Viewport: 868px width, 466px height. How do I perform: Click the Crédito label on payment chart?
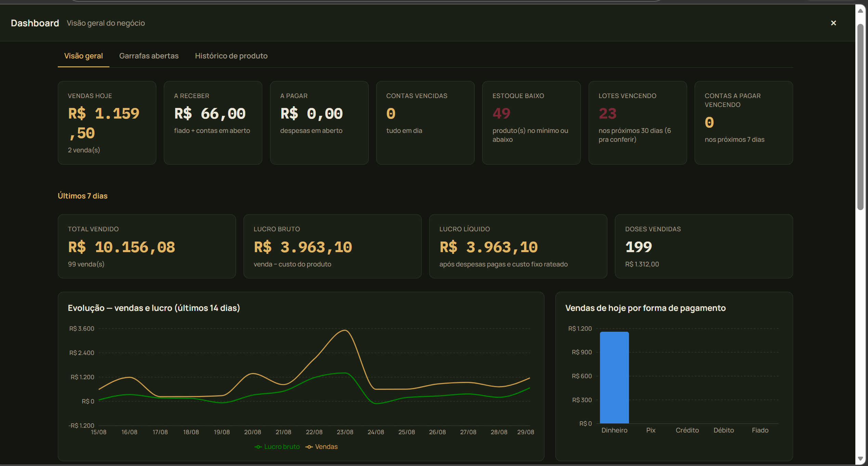click(687, 430)
